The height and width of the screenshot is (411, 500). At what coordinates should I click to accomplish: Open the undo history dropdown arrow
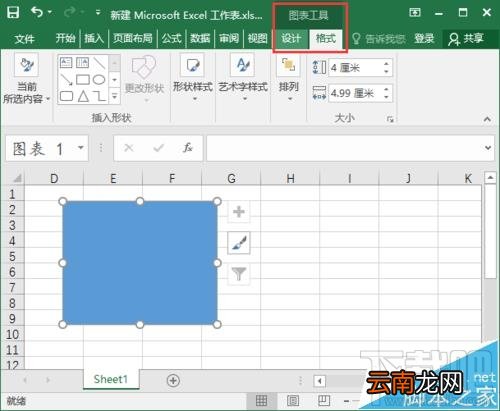[50, 13]
